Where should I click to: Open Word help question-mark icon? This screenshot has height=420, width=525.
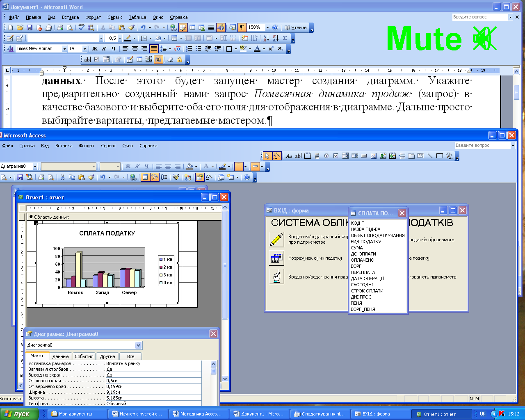pos(275,27)
